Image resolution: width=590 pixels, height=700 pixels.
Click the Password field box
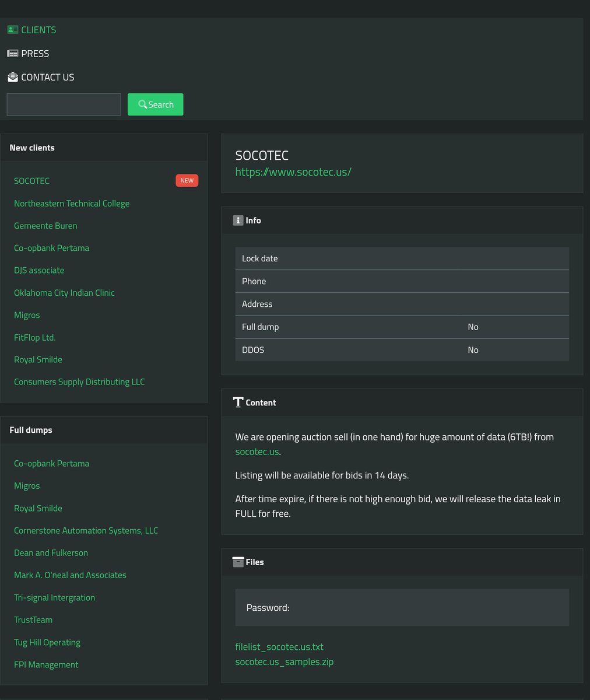tap(402, 607)
